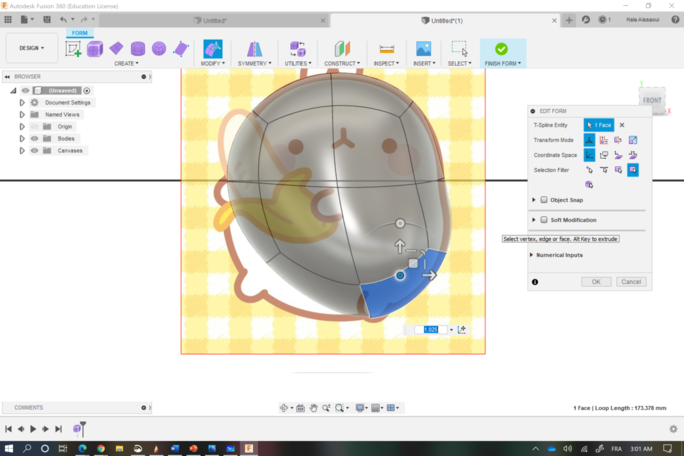Click the Look At icon in navigation bar

[x=300, y=408]
